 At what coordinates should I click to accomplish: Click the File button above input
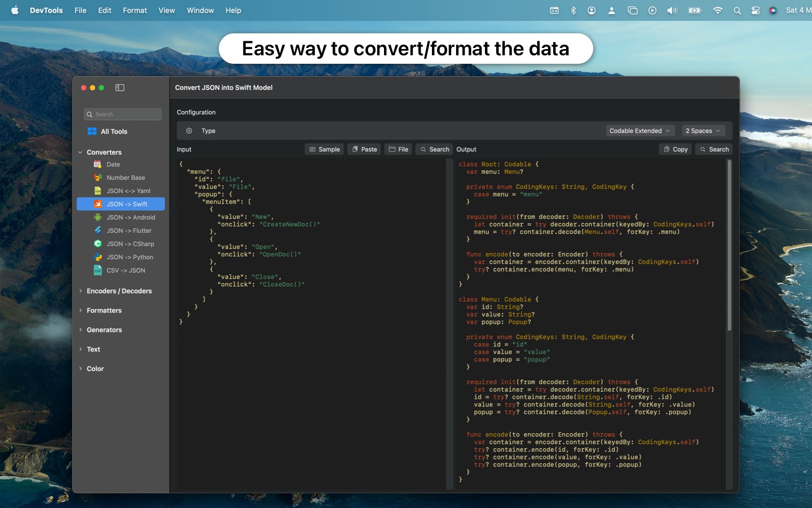(399, 149)
